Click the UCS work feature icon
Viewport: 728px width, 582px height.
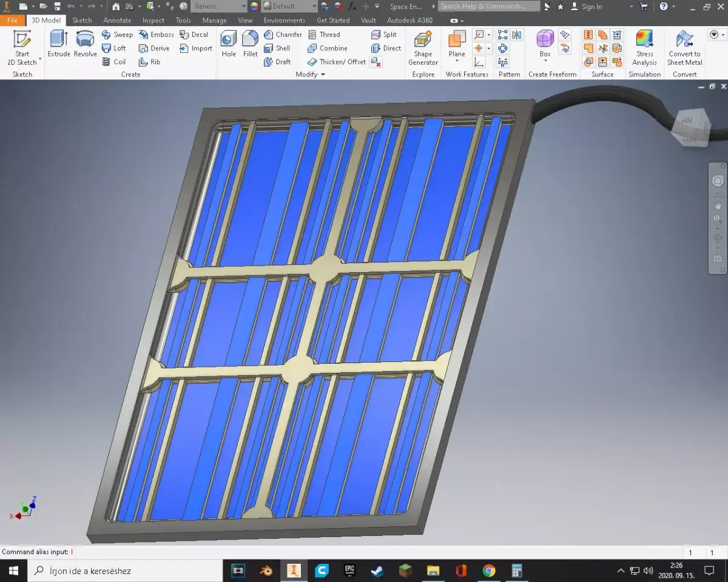479,61
